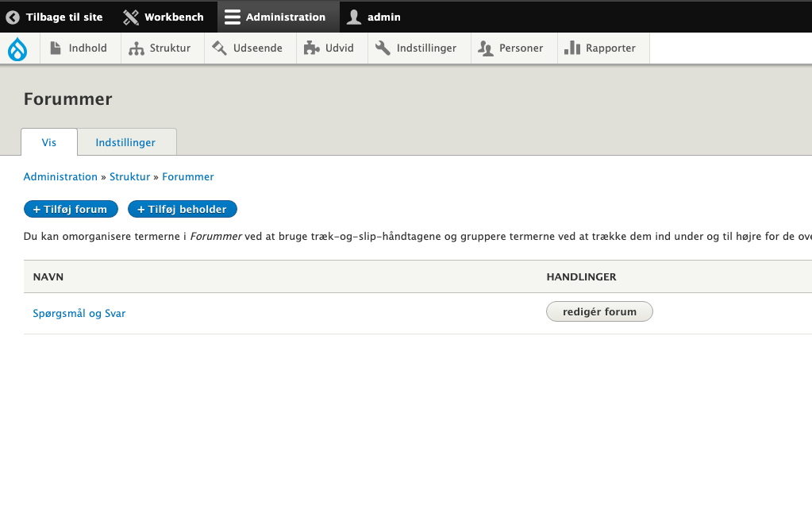This screenshot has height=510, width=812.
Task: Click the Indstillinger wrench icon
Action: coord(383,48)
